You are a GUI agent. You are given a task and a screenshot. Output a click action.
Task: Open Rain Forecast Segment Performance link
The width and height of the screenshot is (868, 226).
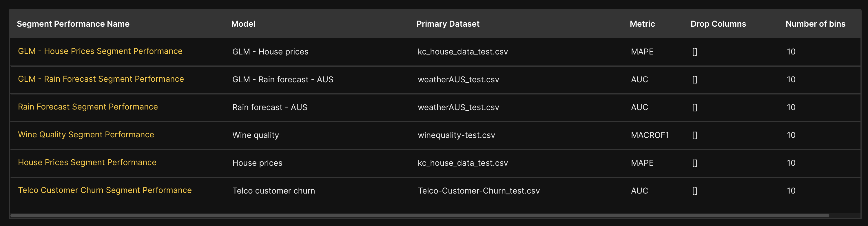(87, 107)
